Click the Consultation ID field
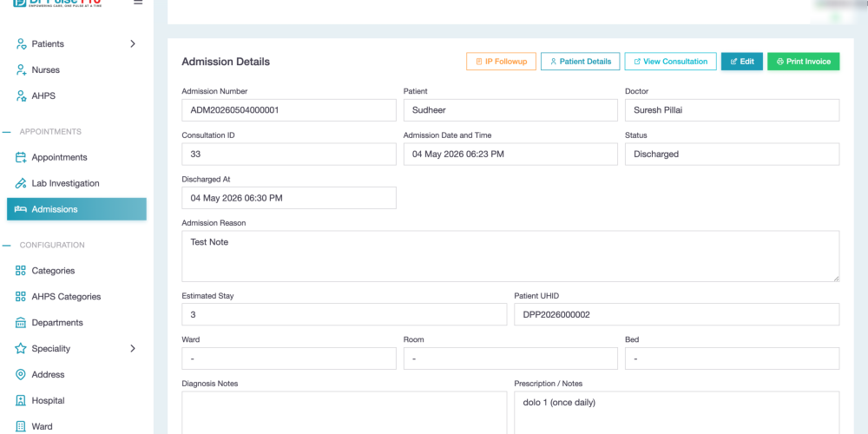868x434 pixels. click(x=289, y=154)
